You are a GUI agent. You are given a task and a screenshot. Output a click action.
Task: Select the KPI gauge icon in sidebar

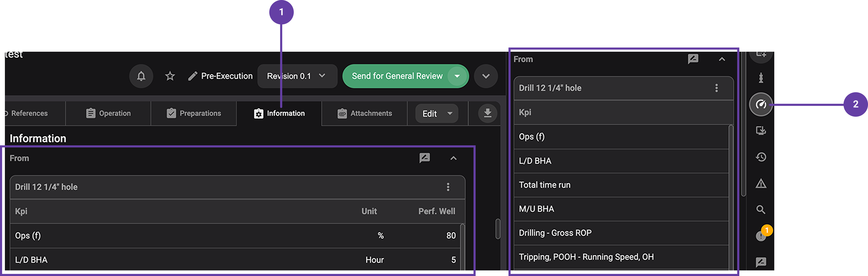761,104
